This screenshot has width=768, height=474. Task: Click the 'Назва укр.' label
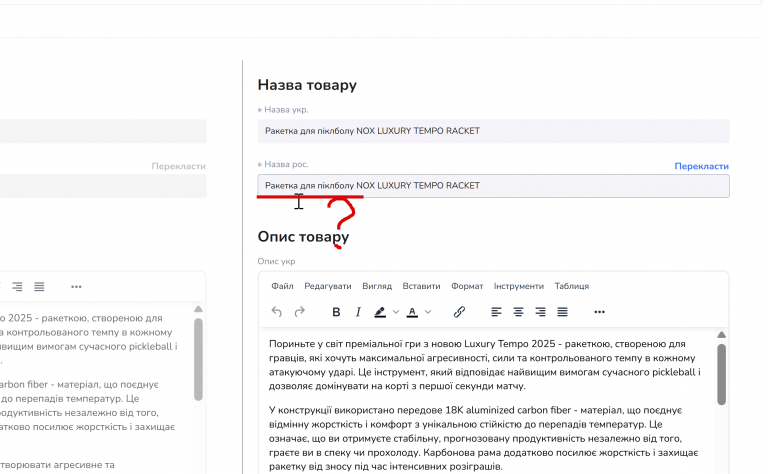pyautogui.click(x=286, y=110)
